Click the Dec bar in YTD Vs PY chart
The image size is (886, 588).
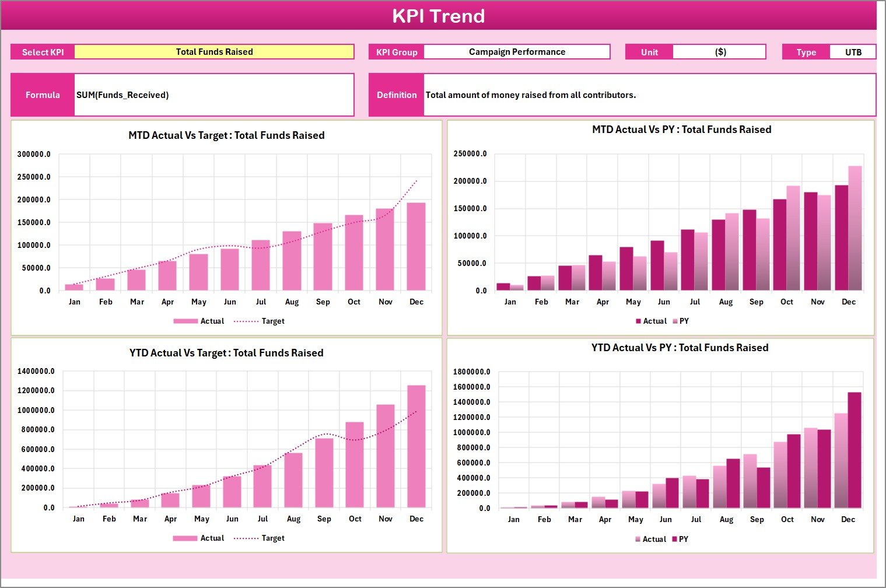pyautogui.click(x=849, y=455)
